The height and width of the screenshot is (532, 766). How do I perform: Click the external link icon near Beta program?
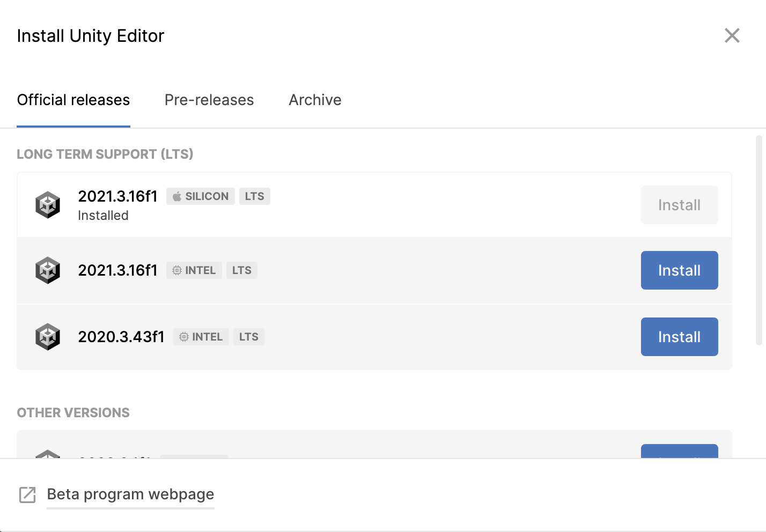(x=27, y=494)
